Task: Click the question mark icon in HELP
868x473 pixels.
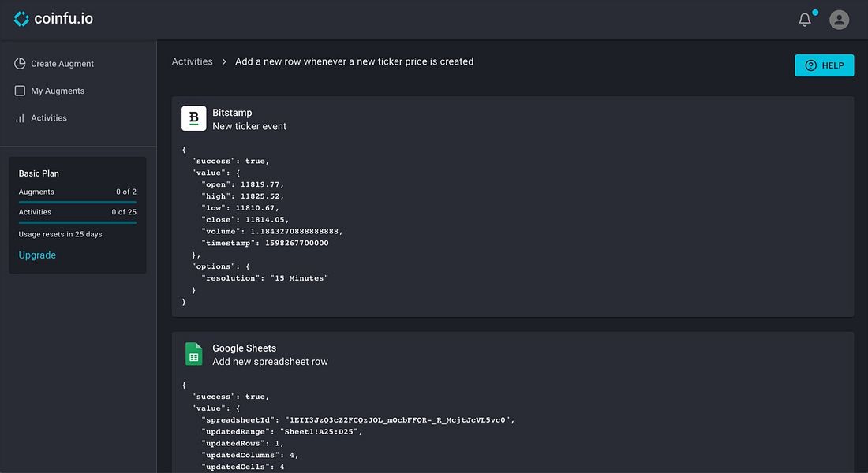Action: (x=811, y=65)
